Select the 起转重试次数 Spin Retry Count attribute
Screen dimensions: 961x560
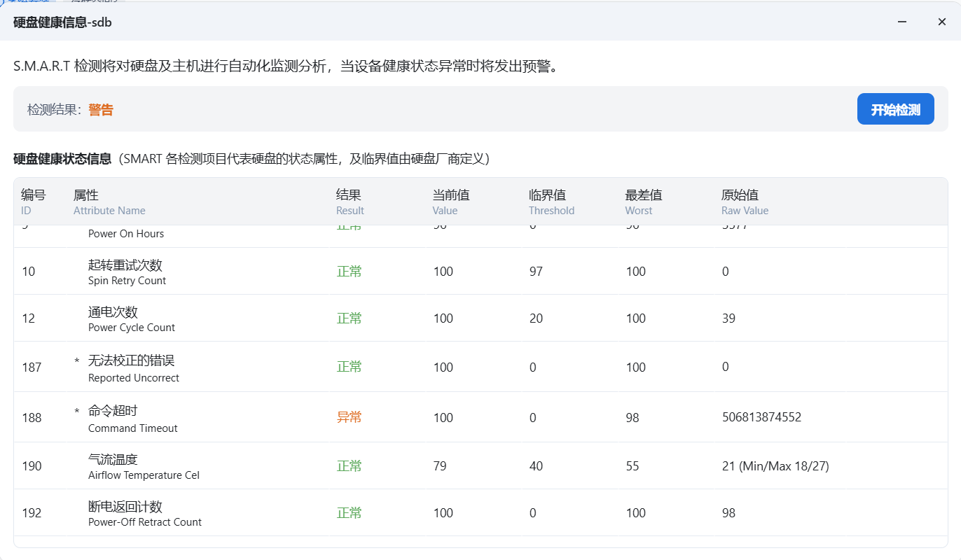[x=127, y=272]
